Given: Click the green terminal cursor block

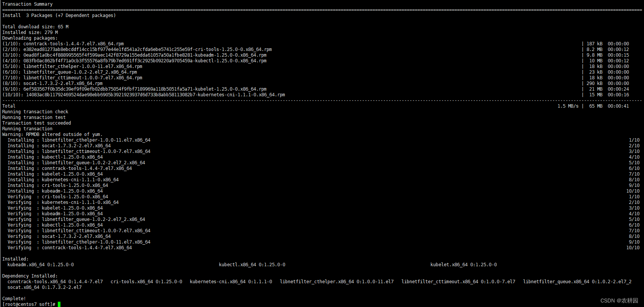Looking at the screenshot, I should (x=59, y=304).
